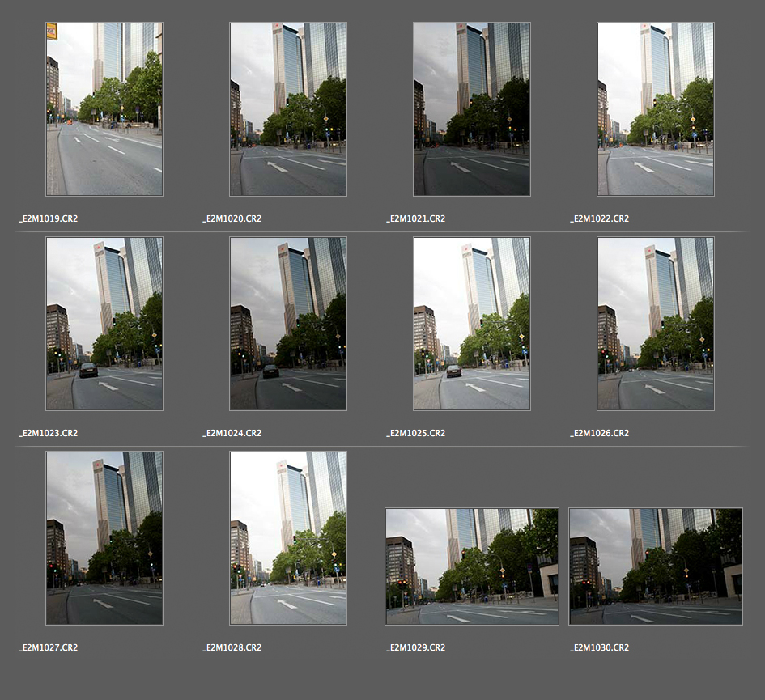The height and width of the screenshot is (700, 765).
Task: Click the _E2M1027.CR2 filename label
Action: [49, 647]
